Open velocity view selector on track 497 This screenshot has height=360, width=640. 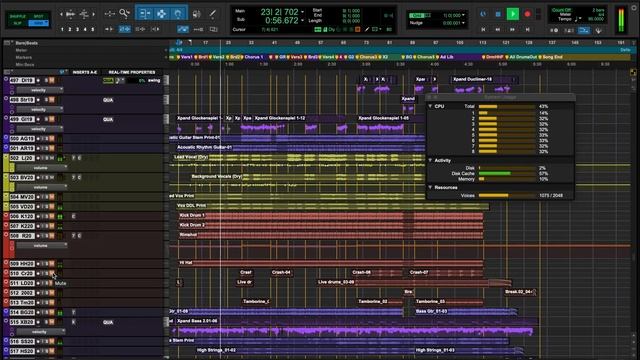click(40, 90)
